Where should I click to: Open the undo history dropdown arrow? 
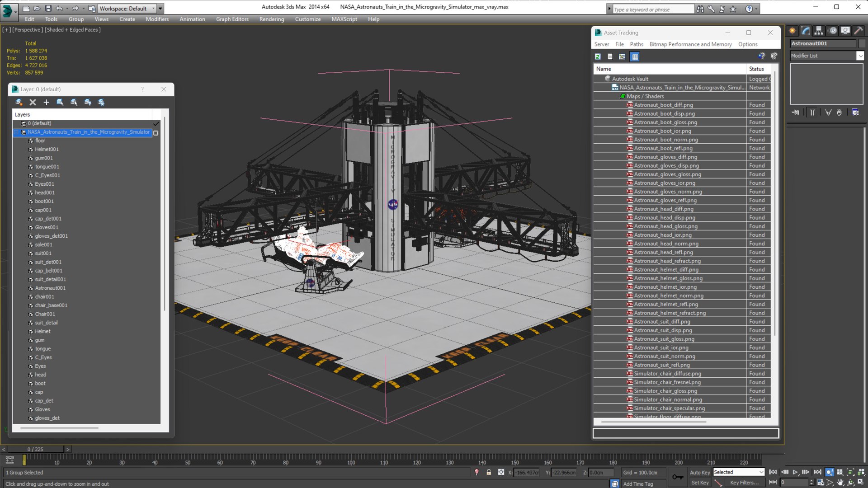pos(67,8)
